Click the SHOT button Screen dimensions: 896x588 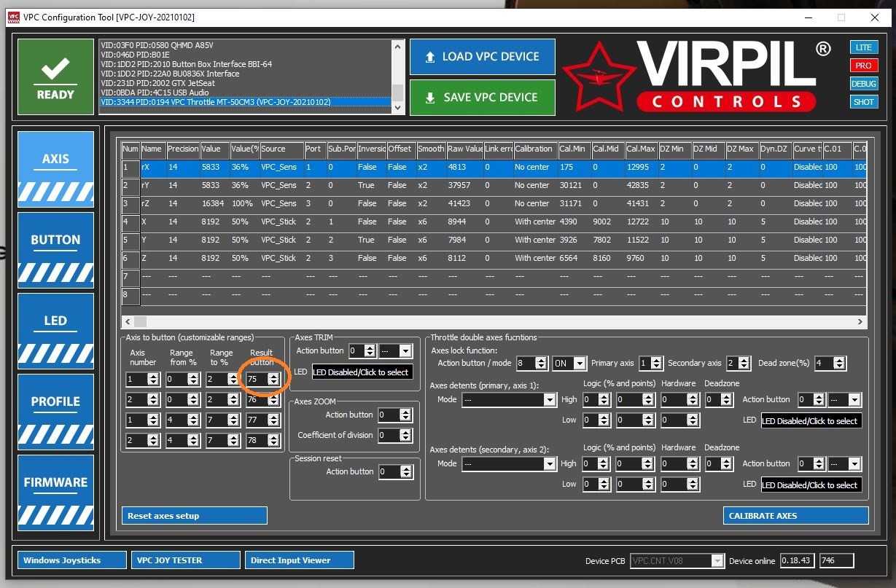[x=863, y=102]
